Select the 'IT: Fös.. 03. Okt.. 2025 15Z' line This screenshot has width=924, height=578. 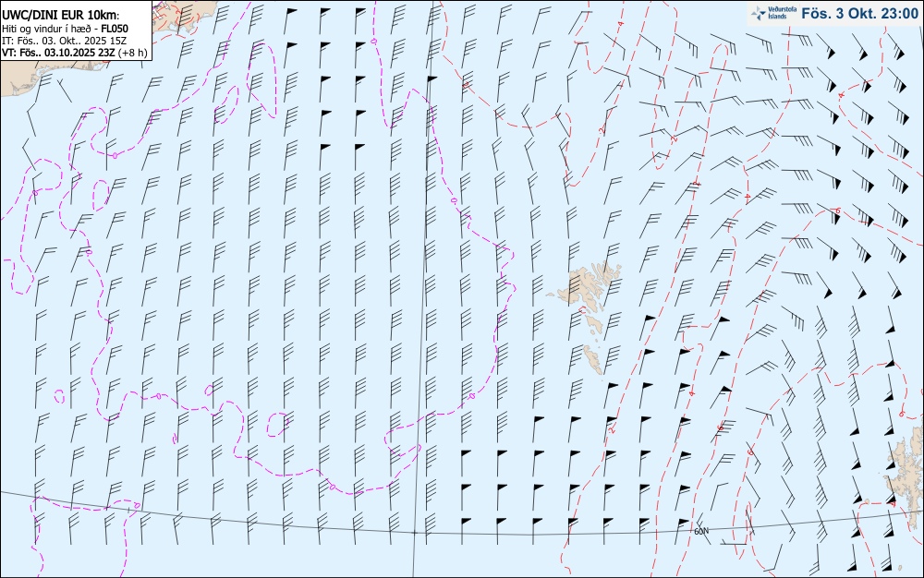(65, 41)
